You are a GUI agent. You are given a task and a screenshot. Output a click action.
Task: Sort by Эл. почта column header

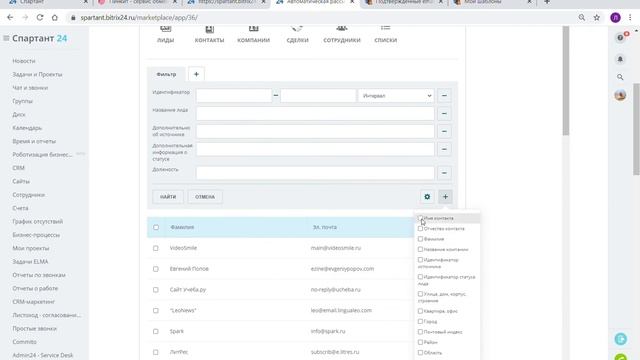324,227
